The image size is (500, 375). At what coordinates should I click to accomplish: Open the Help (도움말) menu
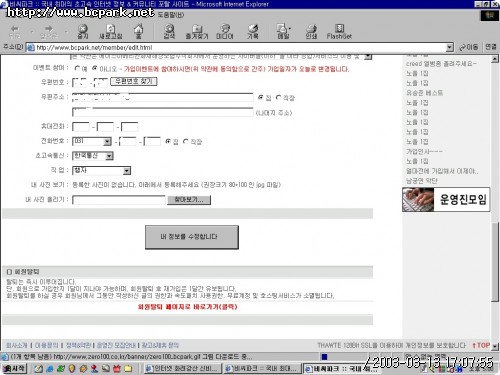click(171, 15)
